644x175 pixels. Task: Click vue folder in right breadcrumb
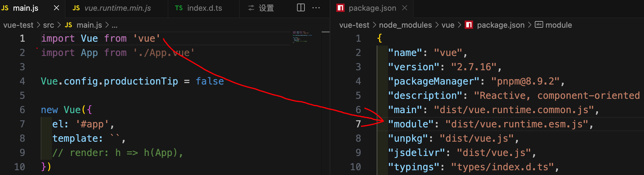click(448, 25)
